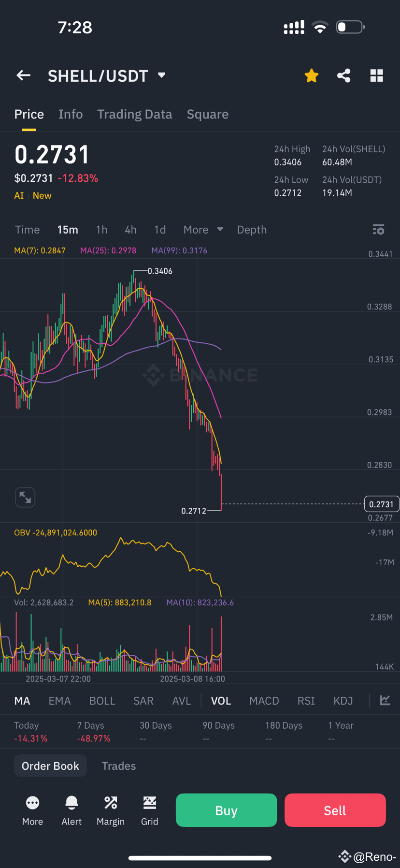The height and width of the screenshot is (868, 400).
Task: Tap the battery status icon
Action: pos(351,27)
